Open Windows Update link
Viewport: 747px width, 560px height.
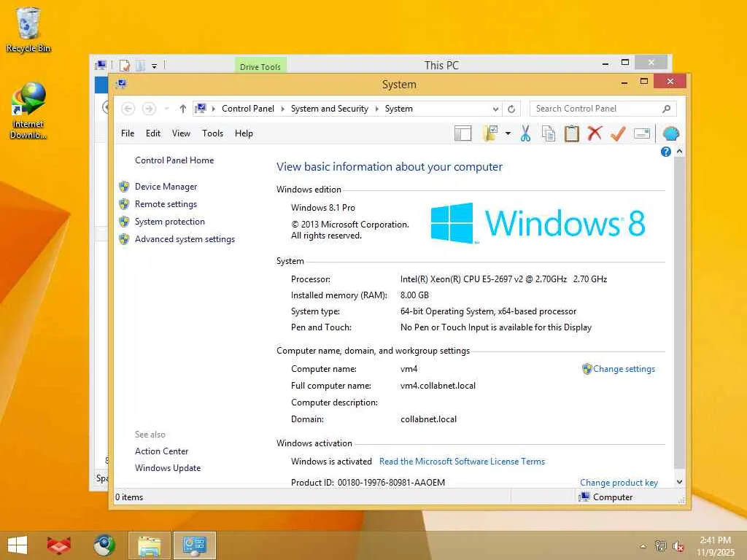click(168, 468)
